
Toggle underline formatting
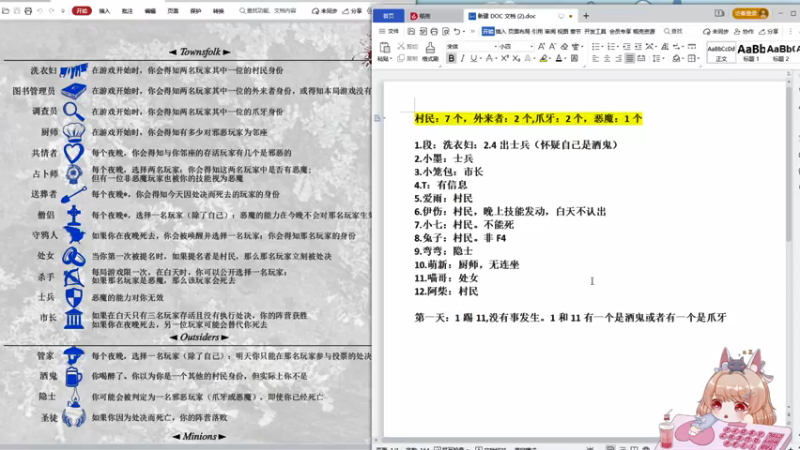pos(473,59)
